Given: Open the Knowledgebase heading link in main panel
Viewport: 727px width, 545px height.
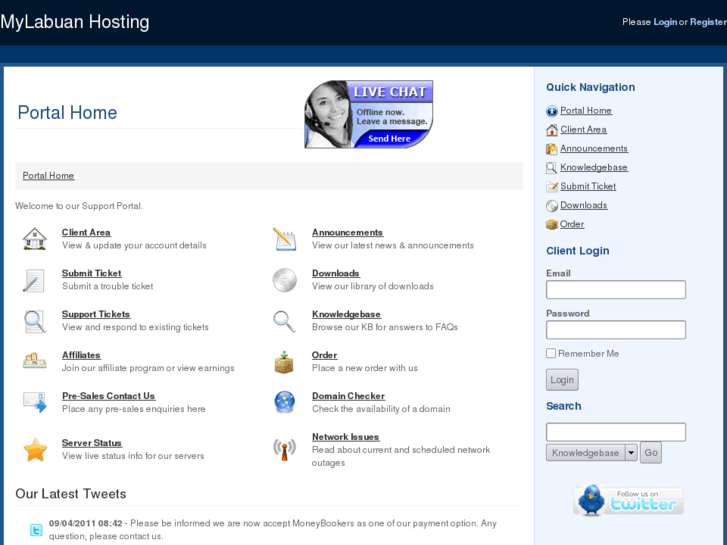Looking at the screenshot, I should click(x=346, y=314).
